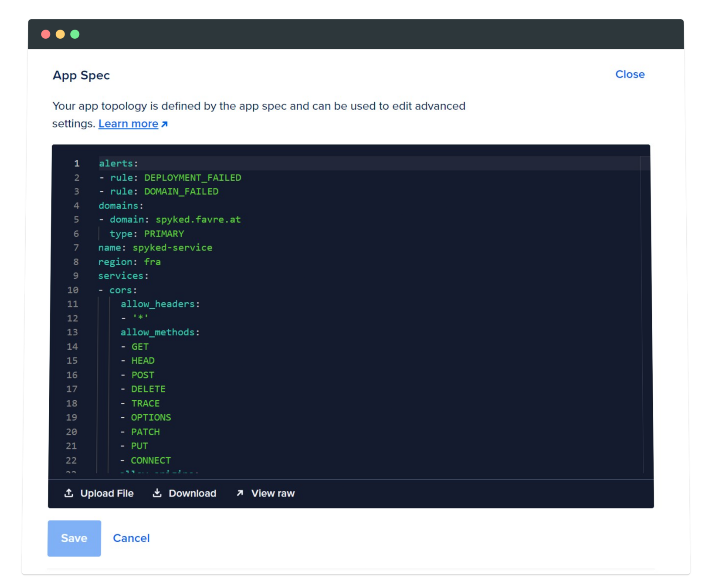Screen dimensions: 712x588
Task: Click the DEPLOYMENT_FAILED rule value
Action: pyautogui.click(x=193, y=178)
